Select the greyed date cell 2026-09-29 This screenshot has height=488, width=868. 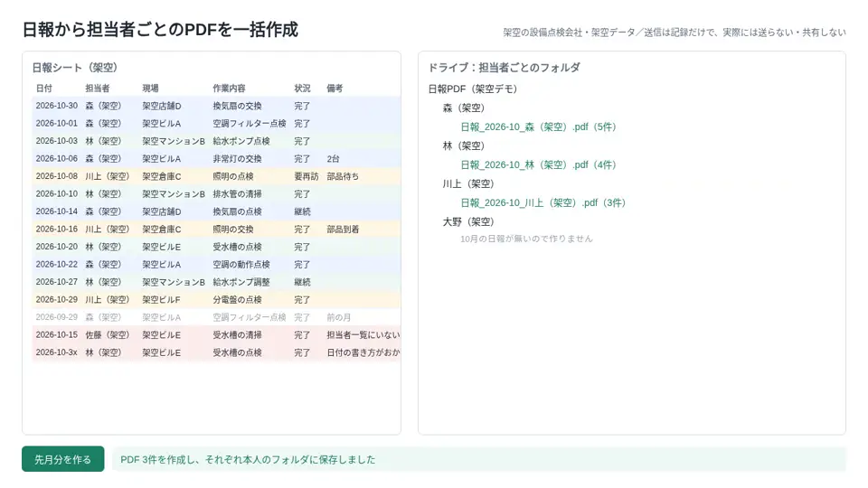pos(56,317)
